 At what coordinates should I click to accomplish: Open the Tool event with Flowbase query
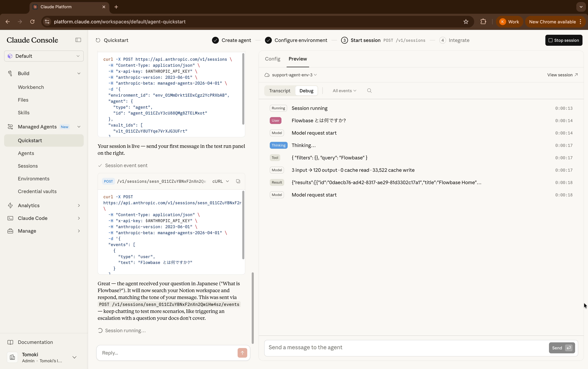[x=421, y=158]
